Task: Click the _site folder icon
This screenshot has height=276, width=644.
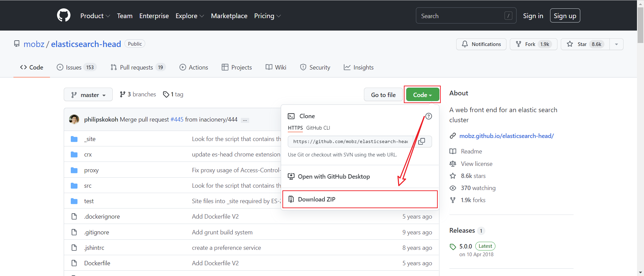Action: point(74,139)
